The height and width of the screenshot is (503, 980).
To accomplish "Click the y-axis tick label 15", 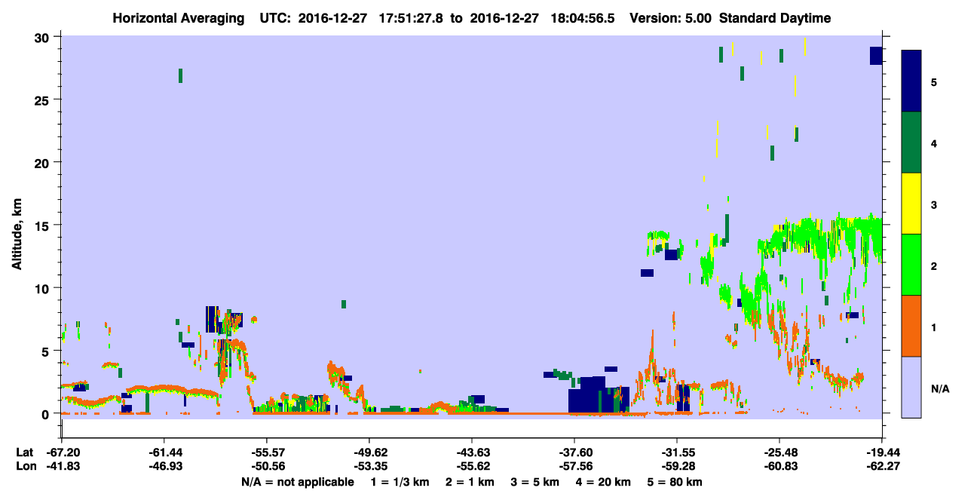I will coord(44,225).
